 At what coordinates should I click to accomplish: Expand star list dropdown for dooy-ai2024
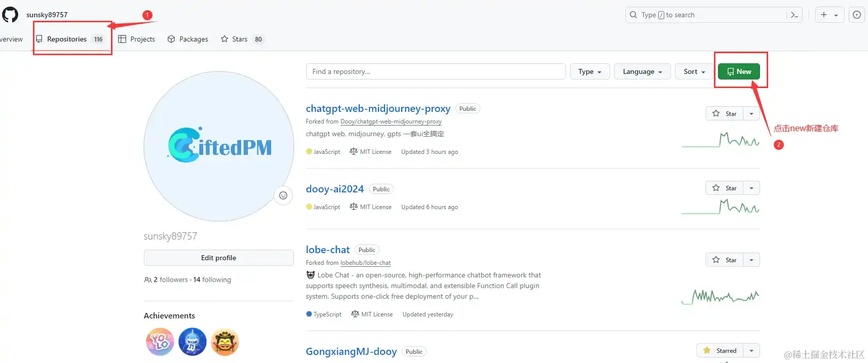coord(751,188)
